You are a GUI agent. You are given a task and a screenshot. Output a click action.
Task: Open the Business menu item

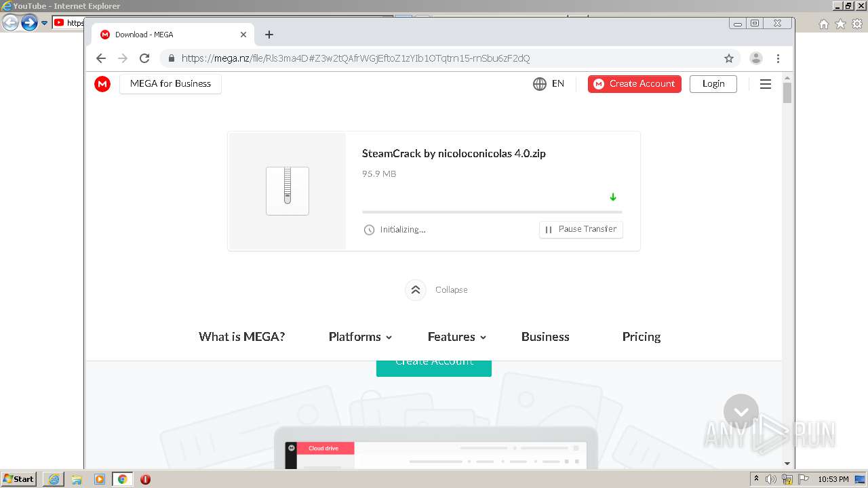click(x=545, y=337)
